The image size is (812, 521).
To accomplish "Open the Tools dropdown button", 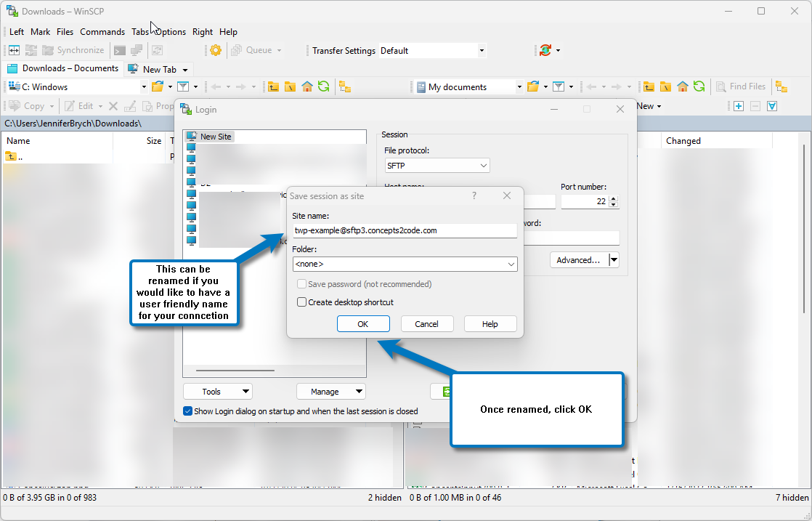I will point(217,392).
